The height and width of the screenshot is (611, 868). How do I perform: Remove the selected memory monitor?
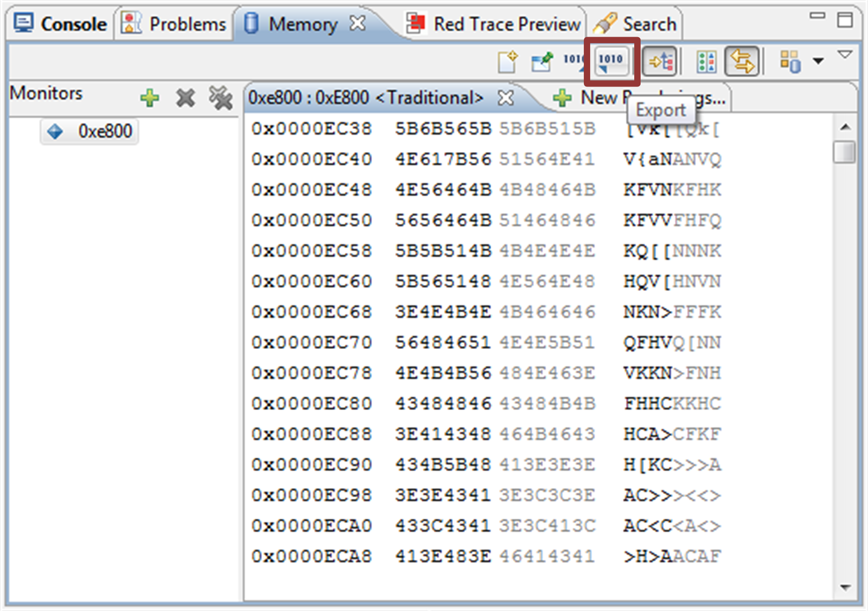click(185, 98)
